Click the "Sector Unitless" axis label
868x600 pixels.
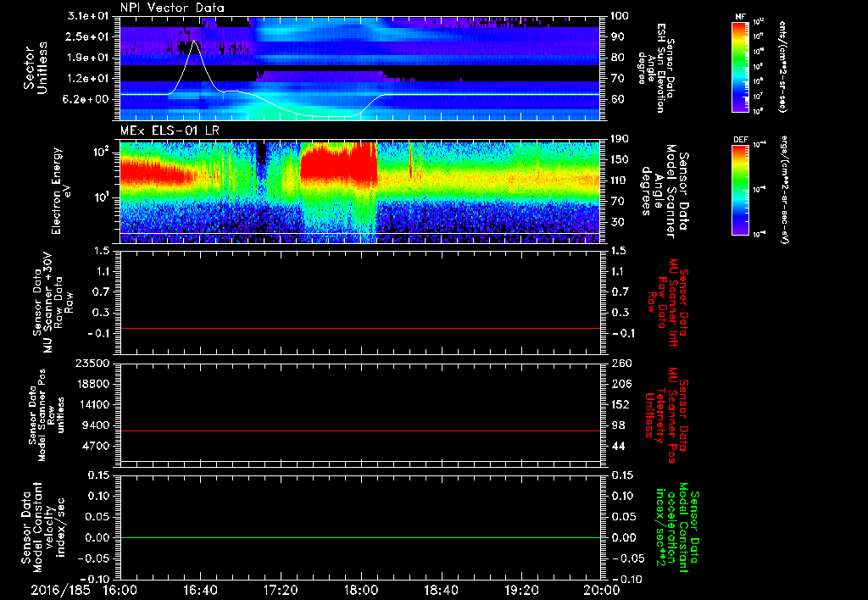click(x=36, y=68)
